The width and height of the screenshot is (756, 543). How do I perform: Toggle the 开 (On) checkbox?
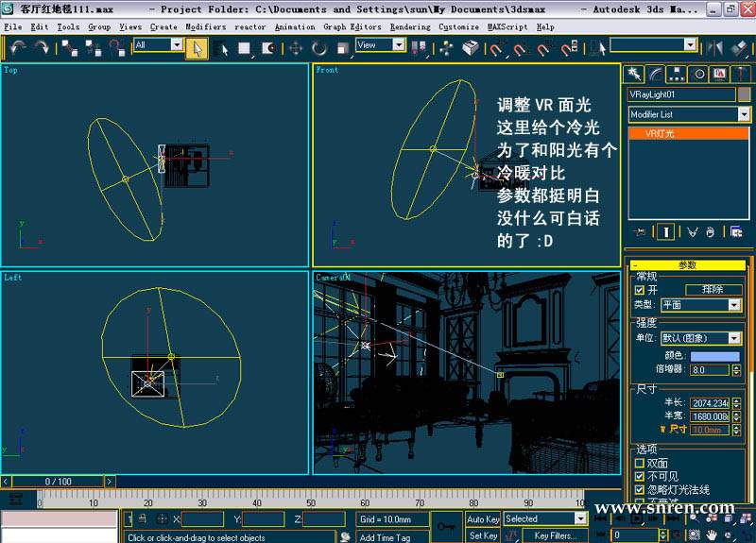click(640, 290)
